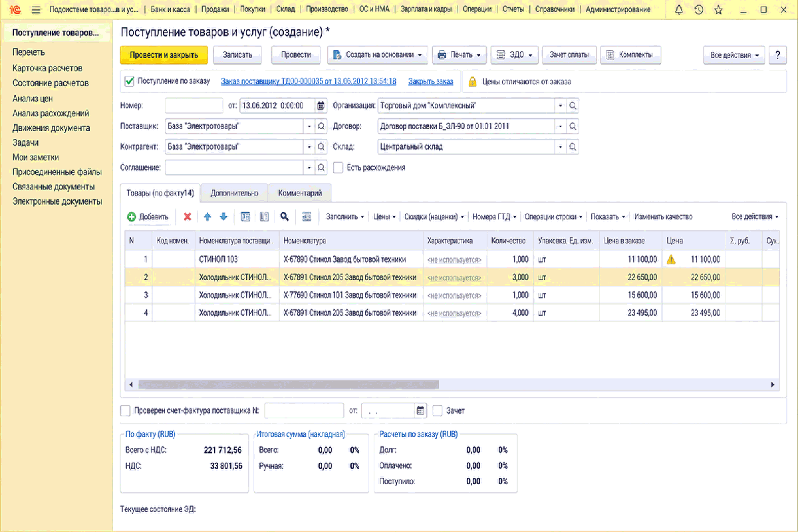Screen dimensions: 798x532
Task: Open the main menu hamburger icon
Action: [36, 10]
